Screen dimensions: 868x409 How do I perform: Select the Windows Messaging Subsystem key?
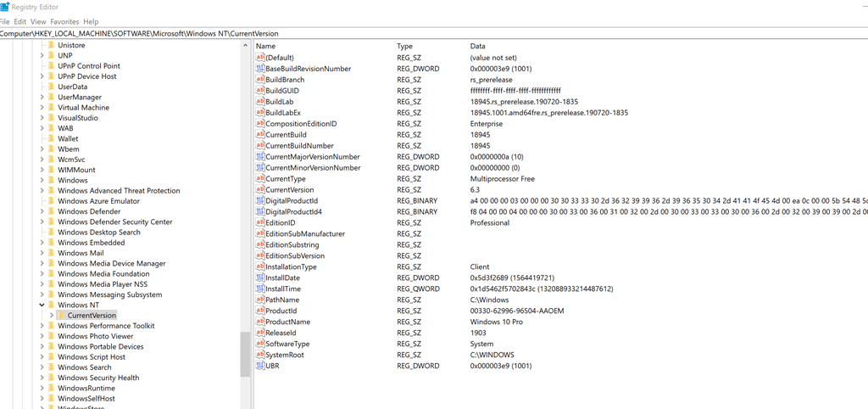109,294
